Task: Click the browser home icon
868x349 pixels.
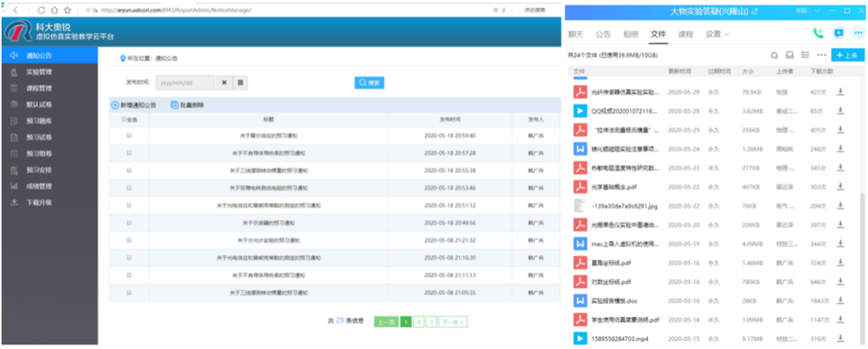Action: (55, 10)
